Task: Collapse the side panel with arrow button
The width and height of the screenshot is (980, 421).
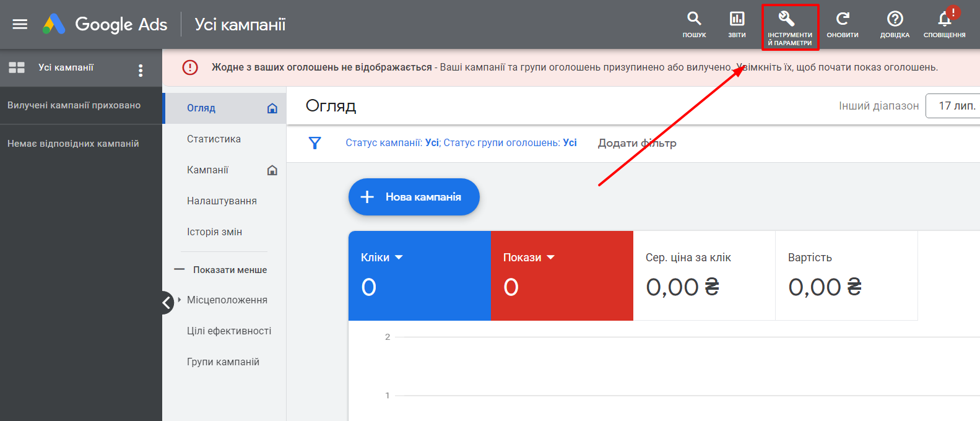Action: [167, 303]
